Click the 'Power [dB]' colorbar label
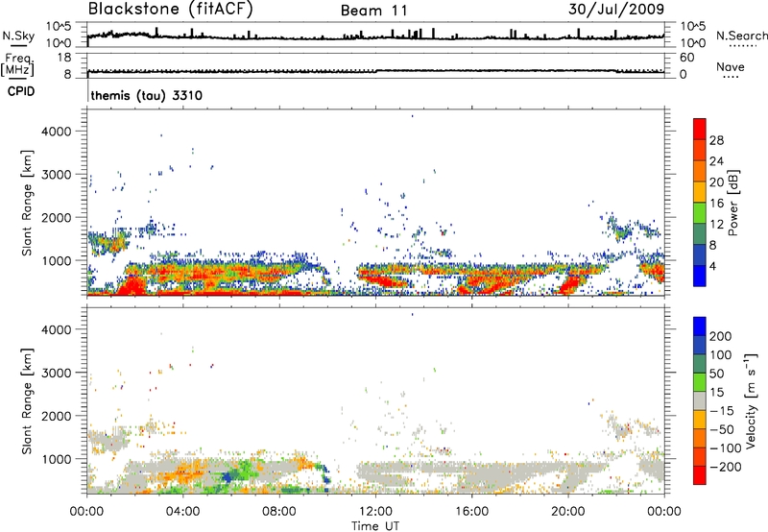Viewport: 768px width, 532px height. point(732,203)
